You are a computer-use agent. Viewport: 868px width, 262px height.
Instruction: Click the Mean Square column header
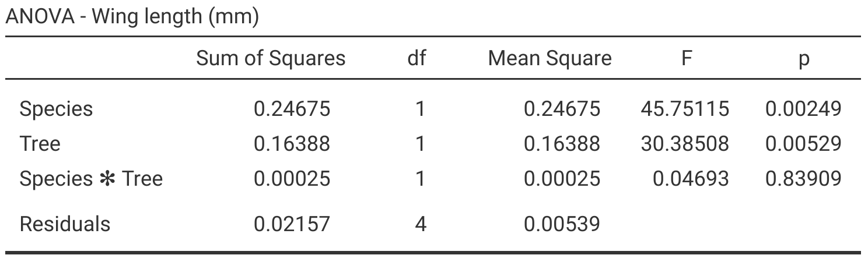549,58
